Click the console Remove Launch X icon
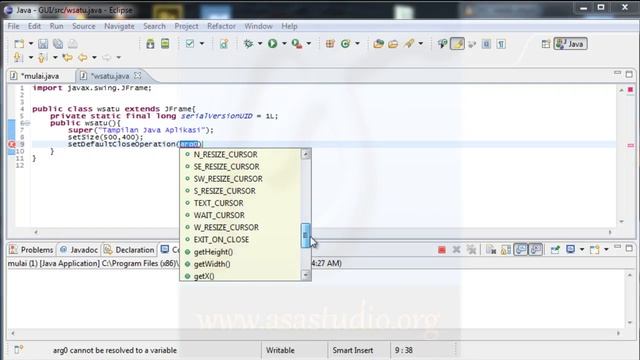The image size is (640, 360). [x=456, y=249]
